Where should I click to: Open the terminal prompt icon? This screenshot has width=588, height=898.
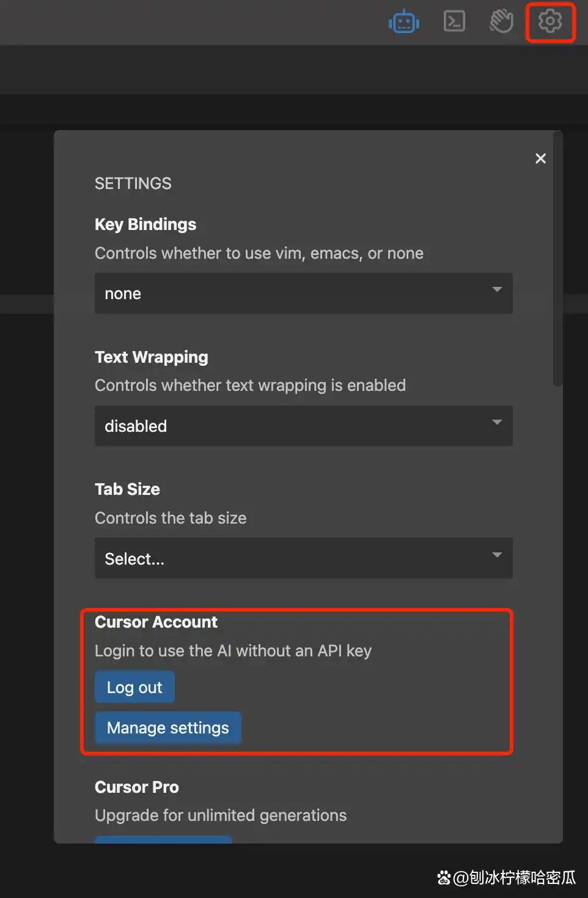454,21
